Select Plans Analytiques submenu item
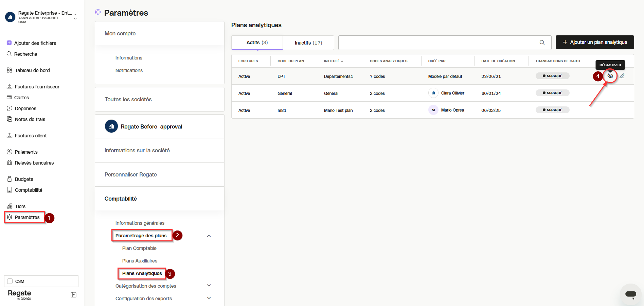Image resolution: width=644 pixels, height=306 pixels. (142, 273)
